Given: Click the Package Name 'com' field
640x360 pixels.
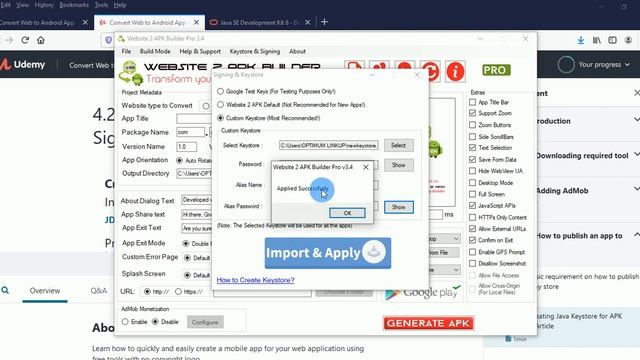Looking at the screenshot, I should [x=191, y=132].
